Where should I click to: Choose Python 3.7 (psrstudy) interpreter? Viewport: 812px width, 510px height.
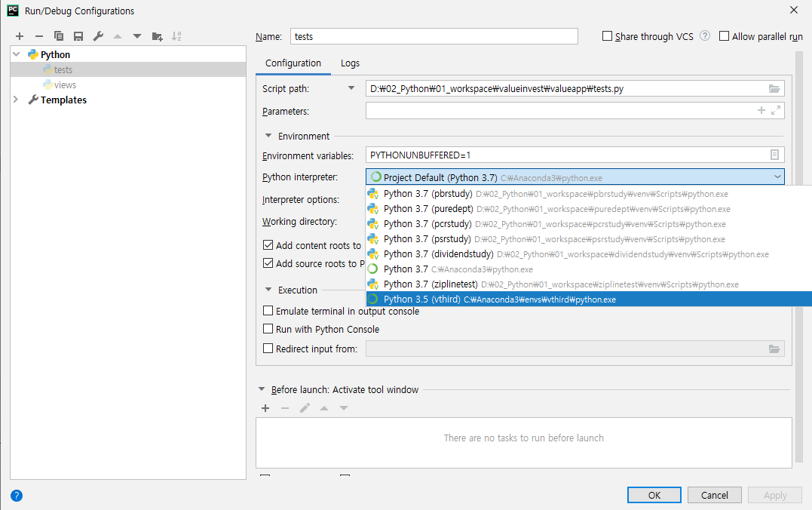point(589,239)
